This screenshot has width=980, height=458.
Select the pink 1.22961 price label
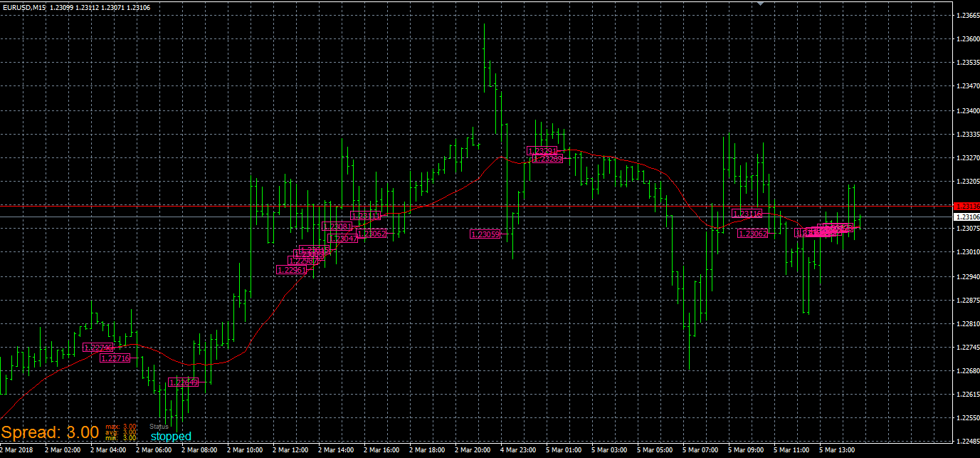click(292, 270)
